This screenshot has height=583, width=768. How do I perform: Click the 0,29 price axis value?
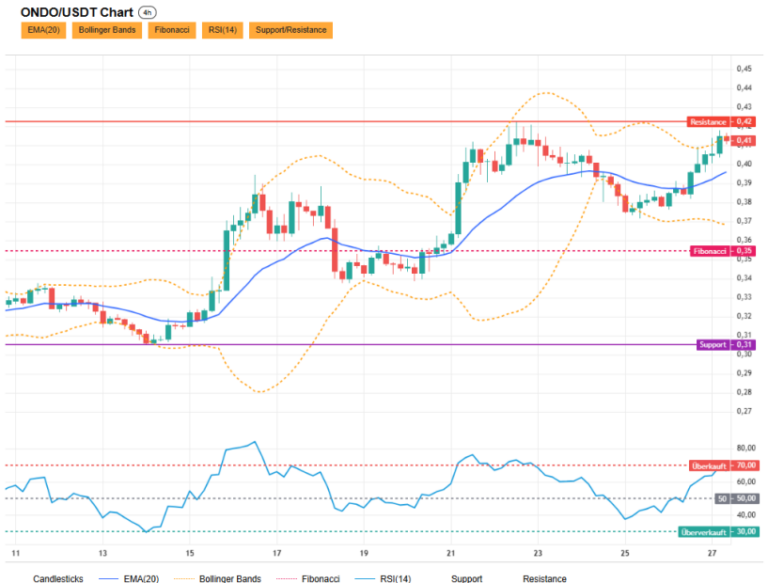coord(744,373)
